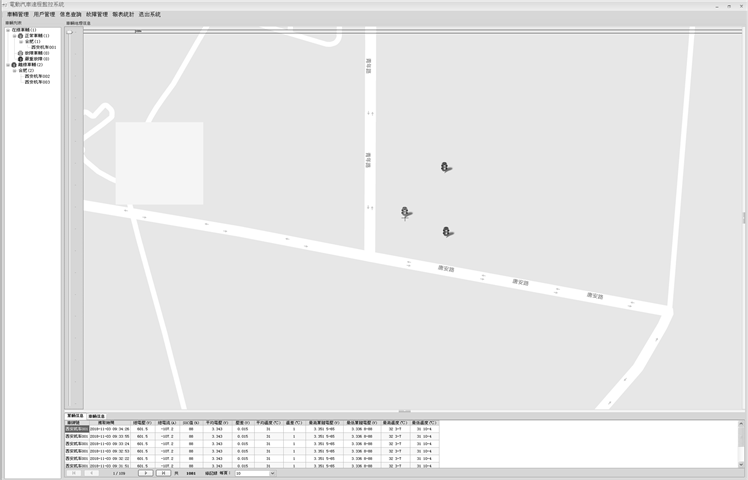Select the 故障車輛 (0) tree row

37,53
